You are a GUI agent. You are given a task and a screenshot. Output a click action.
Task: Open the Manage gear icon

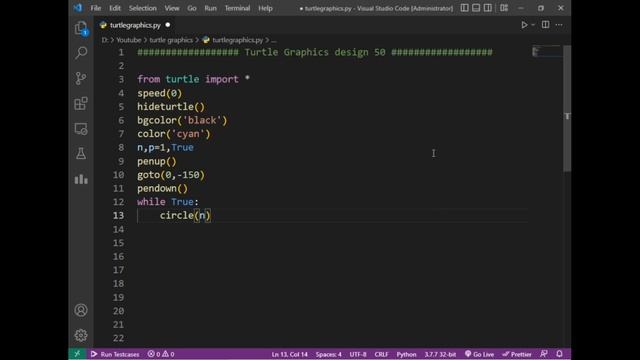pyautogui.click(x=81, y=335)
